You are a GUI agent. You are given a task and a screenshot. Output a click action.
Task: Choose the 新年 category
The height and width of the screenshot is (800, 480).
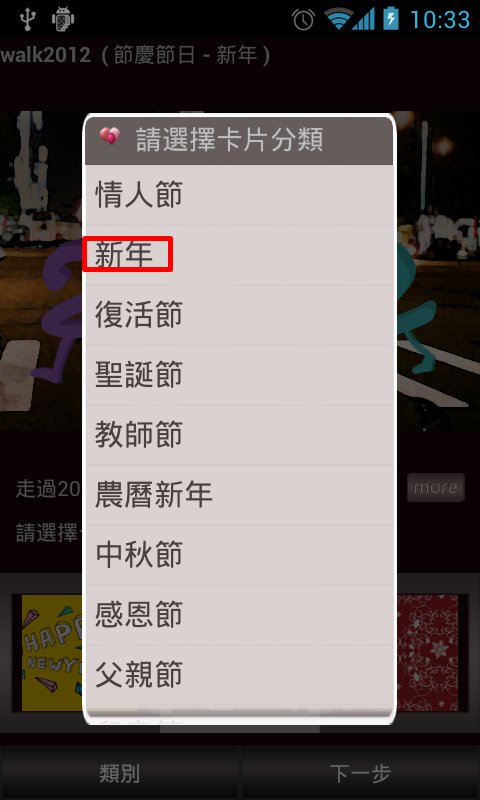(x=239, y=254)
